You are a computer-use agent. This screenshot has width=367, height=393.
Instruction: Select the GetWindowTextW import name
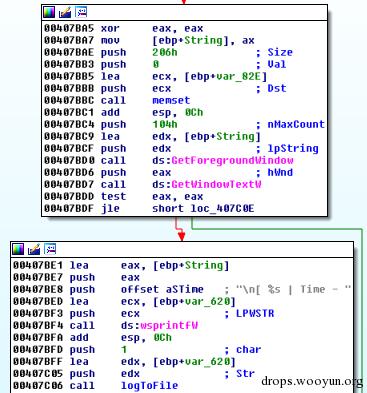tap(217, 184)
